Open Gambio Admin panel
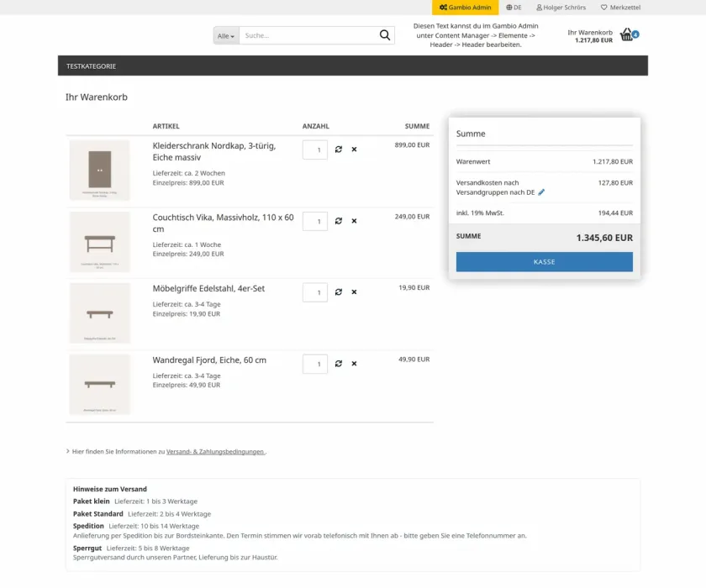This screenshot has height=588, width=706. 465,8
